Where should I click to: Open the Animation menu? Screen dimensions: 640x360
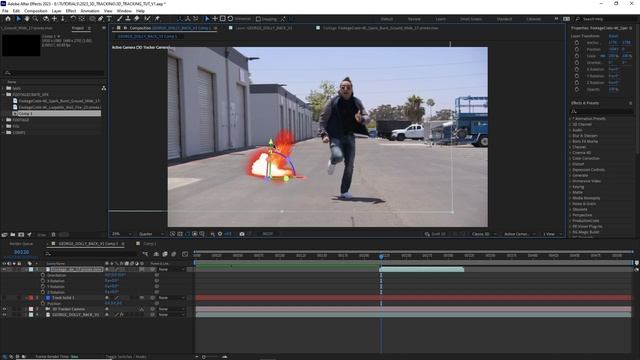click(90, 11)
